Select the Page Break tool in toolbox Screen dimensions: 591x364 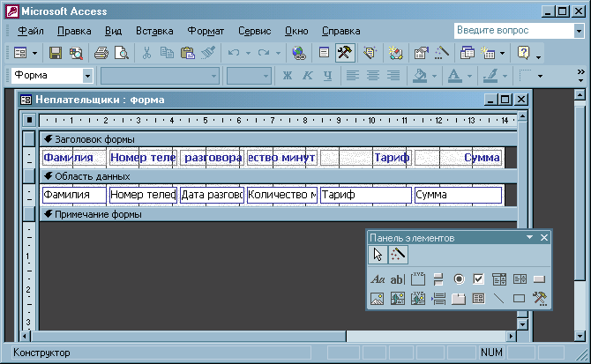(x=438, y=299)
